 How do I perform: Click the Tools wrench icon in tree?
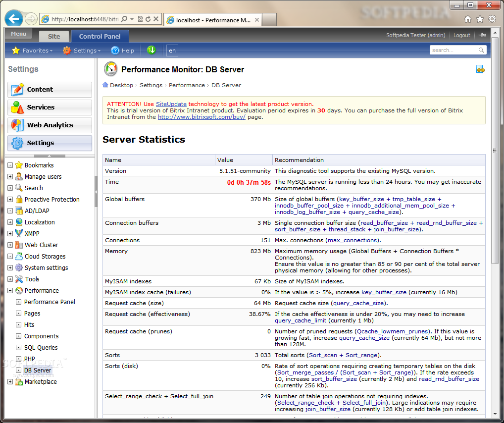[x=19, y=279]
